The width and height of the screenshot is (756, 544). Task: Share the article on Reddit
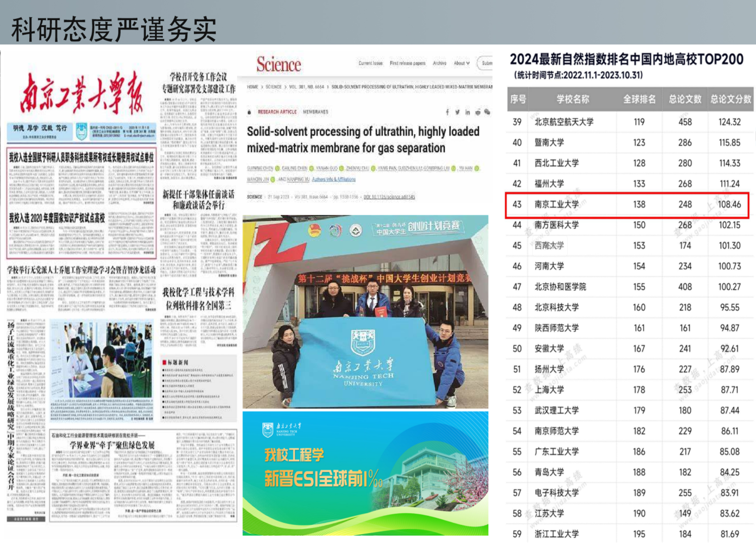pos(477,112)
